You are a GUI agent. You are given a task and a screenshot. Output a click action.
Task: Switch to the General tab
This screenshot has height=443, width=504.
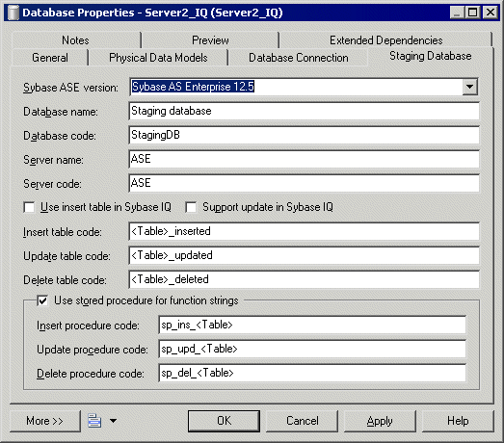[50, 58]
